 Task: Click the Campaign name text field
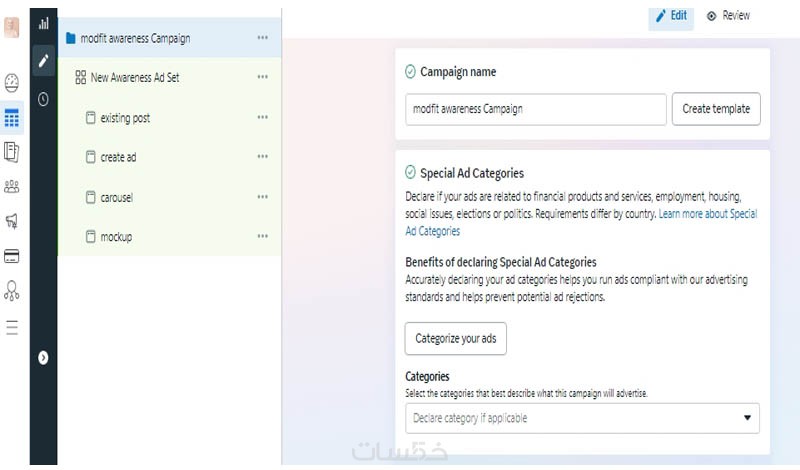(535, 109)
